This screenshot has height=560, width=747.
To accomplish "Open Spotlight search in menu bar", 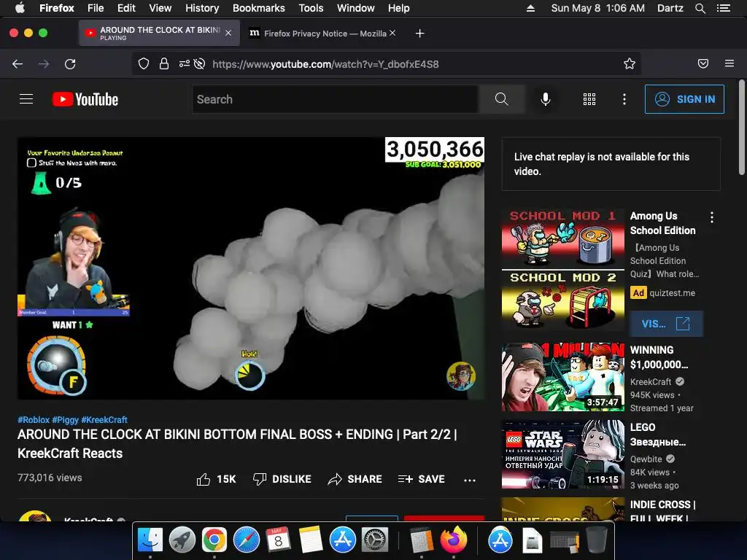I will point(700,8).
